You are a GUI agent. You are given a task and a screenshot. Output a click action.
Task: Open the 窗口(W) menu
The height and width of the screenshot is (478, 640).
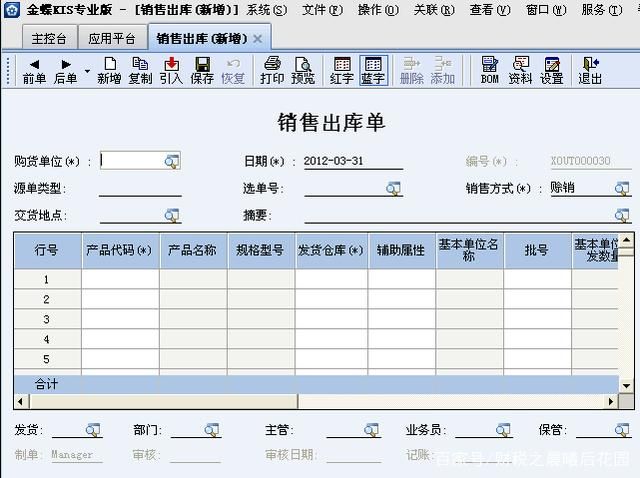coord(546,9)
